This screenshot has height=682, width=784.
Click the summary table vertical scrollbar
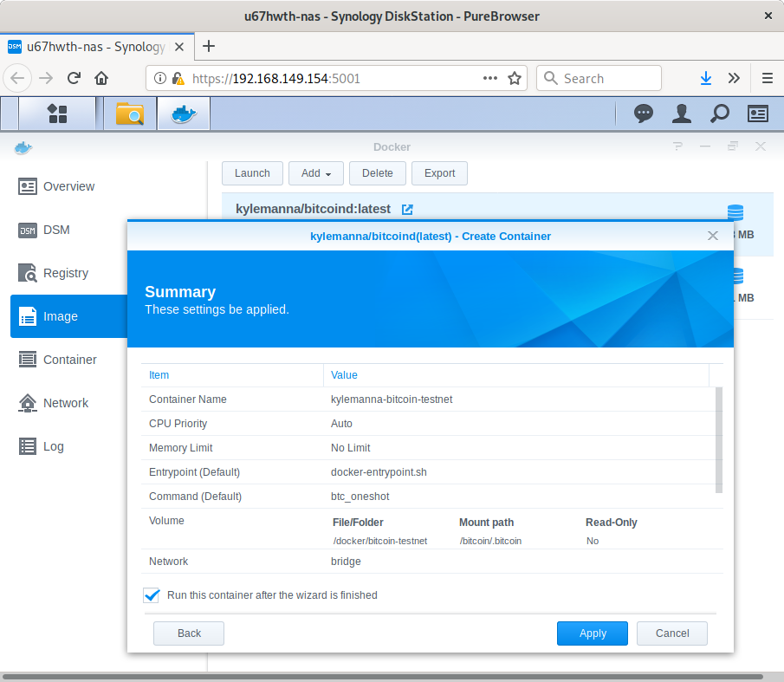click(x=719, y=440)
